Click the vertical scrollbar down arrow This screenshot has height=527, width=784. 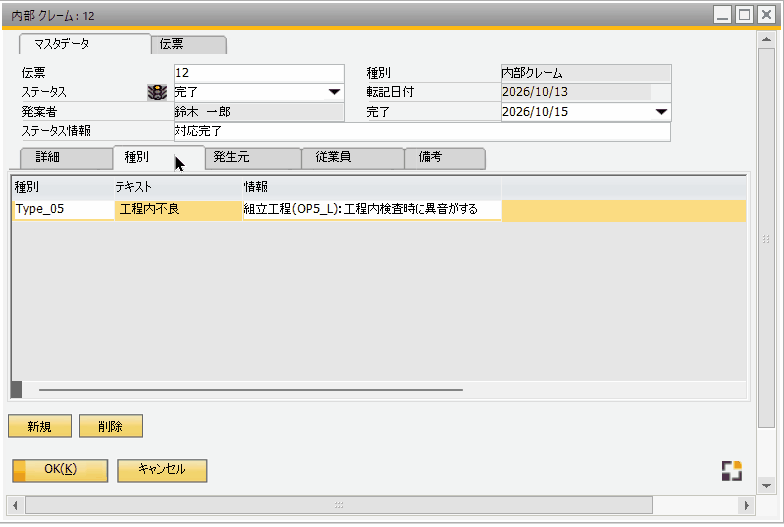tap(766, 485)
